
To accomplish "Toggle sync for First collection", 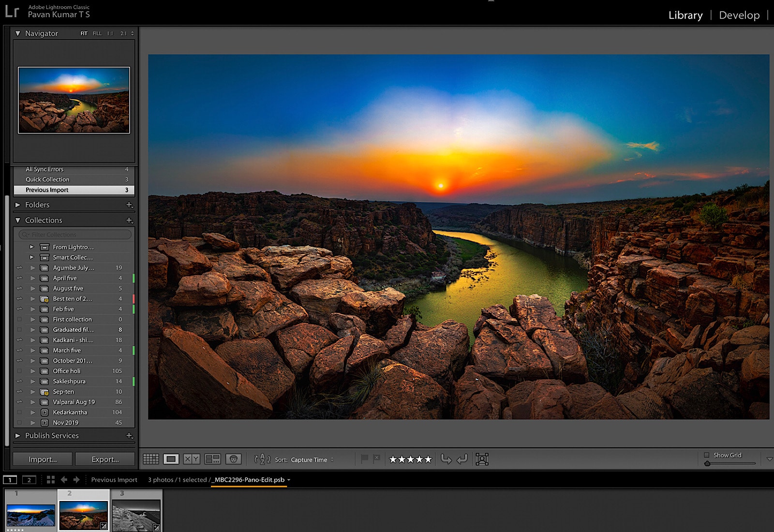I will [x=19, y=319].
